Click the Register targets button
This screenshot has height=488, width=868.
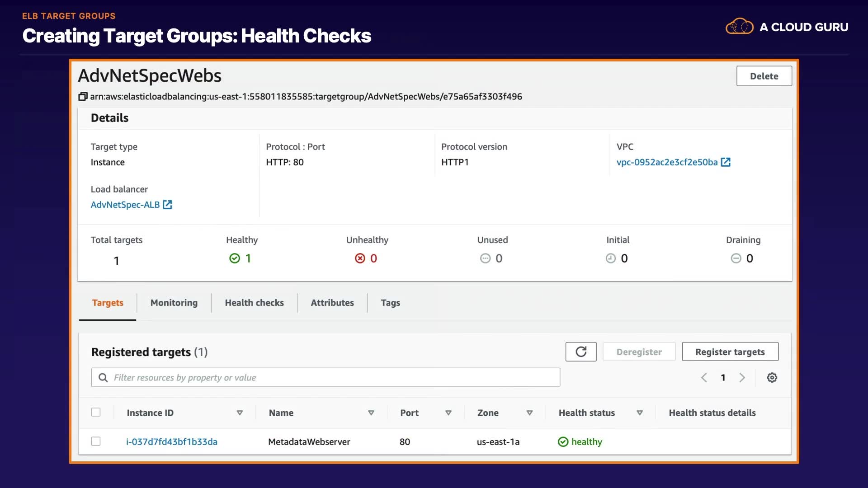tap(730, 352)
